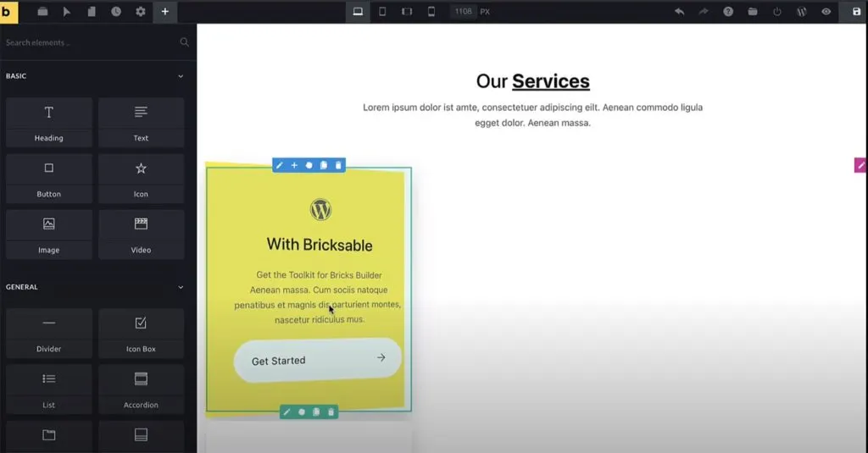
Task: Click the element tile below Accordion
Action: point(142,437)
